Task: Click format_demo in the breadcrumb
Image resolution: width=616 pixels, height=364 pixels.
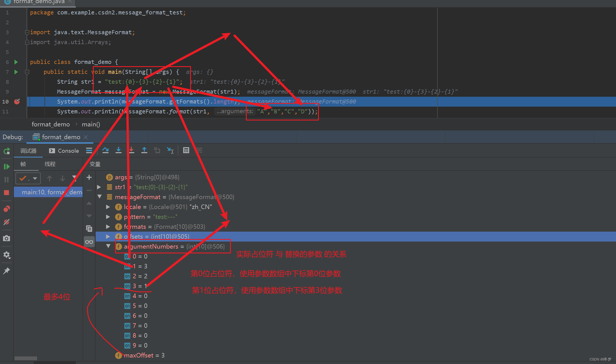Action: 51,124
